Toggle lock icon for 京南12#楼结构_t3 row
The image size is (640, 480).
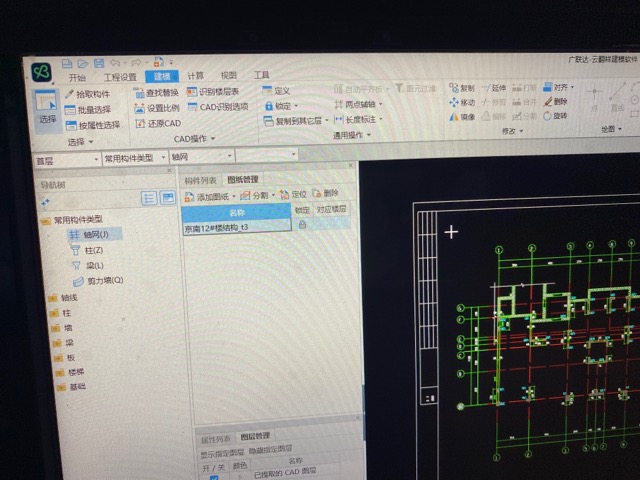pyautogui.click(x=302, y=224)
